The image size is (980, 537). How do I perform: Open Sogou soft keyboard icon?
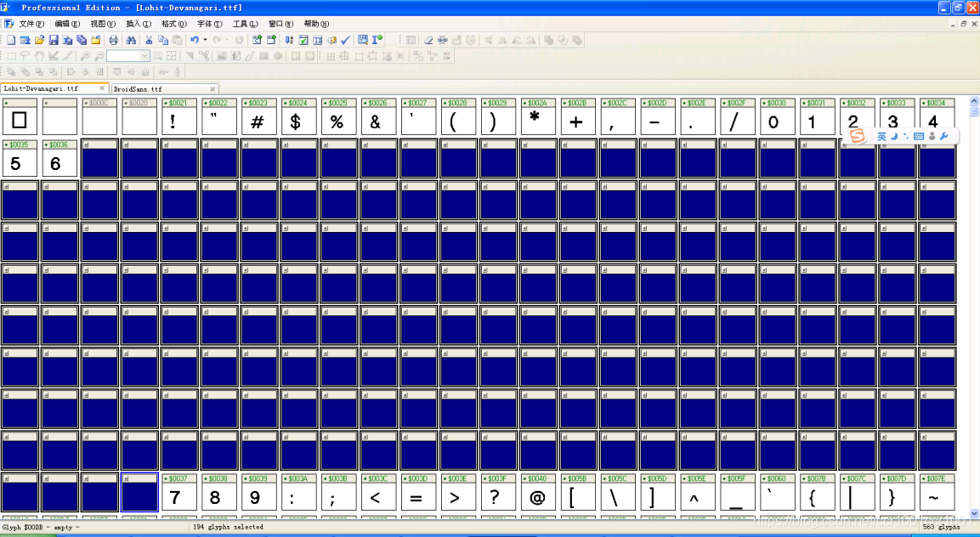click(918, 136)
